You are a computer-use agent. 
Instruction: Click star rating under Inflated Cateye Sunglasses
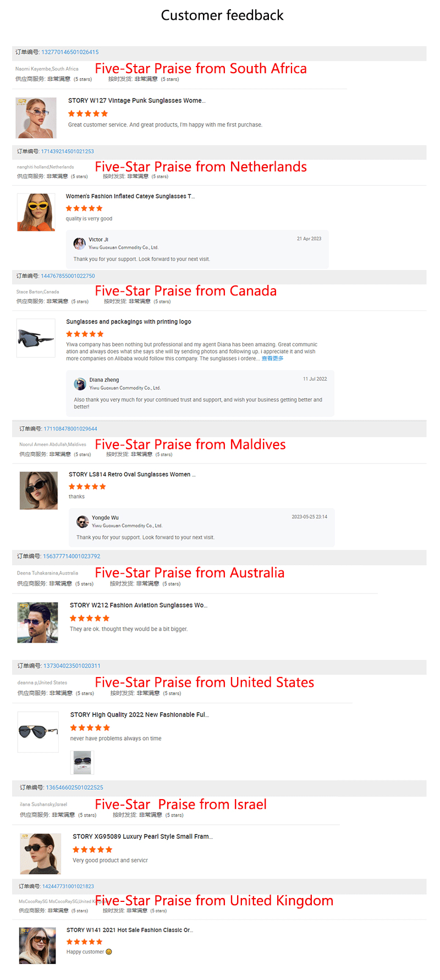pos(84,208)
